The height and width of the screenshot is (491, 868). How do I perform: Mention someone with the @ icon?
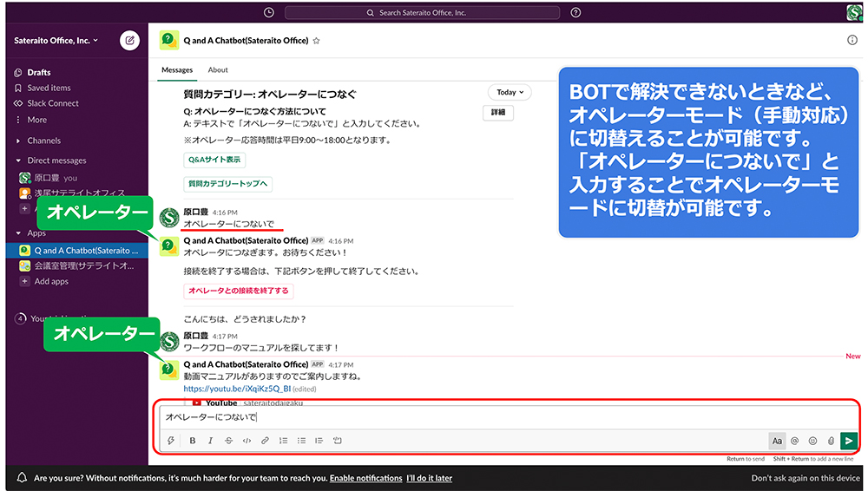click(x=795, y=441)
